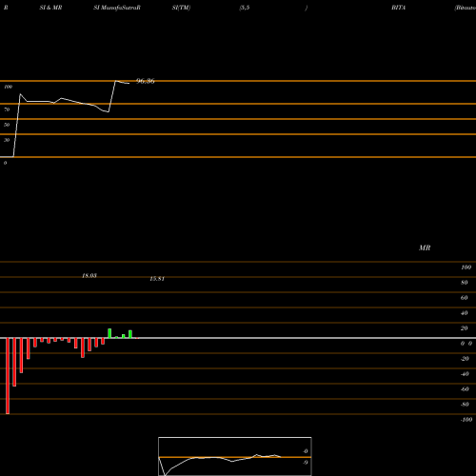Click the 96.36 RSI value label
The image size is (476, 476).
[146, 81]
